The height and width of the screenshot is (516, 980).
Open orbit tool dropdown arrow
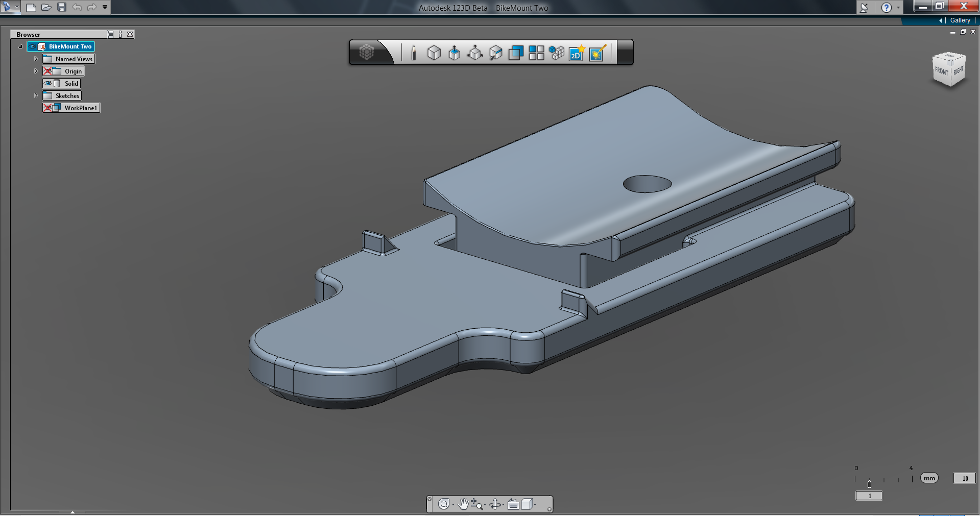503,505
